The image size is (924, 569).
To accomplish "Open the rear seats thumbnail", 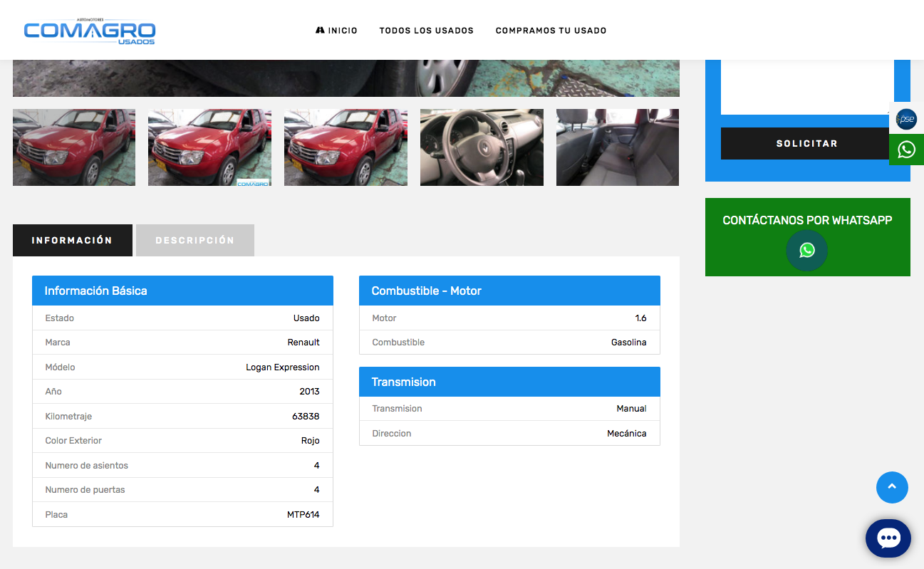I will click(x=617, y=147).
